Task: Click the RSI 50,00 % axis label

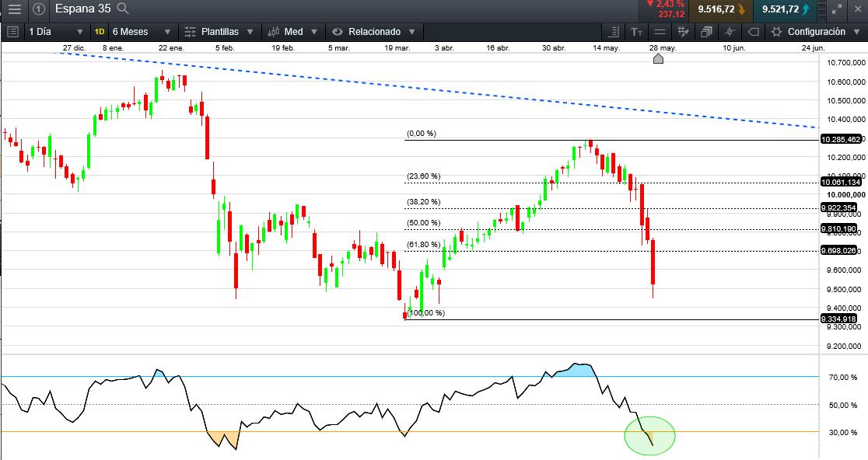Action: (843, 406)
